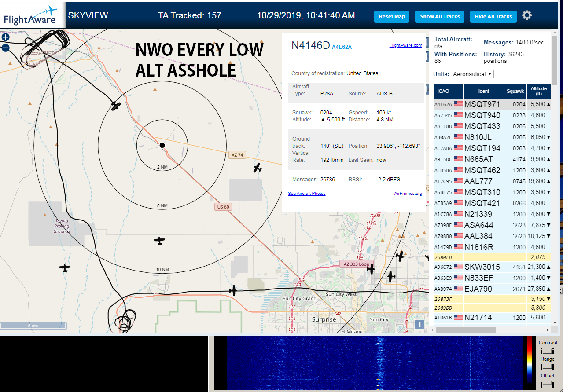Sort table by Squawk column header
563x392 pixels.
click(x=515, y=91)
